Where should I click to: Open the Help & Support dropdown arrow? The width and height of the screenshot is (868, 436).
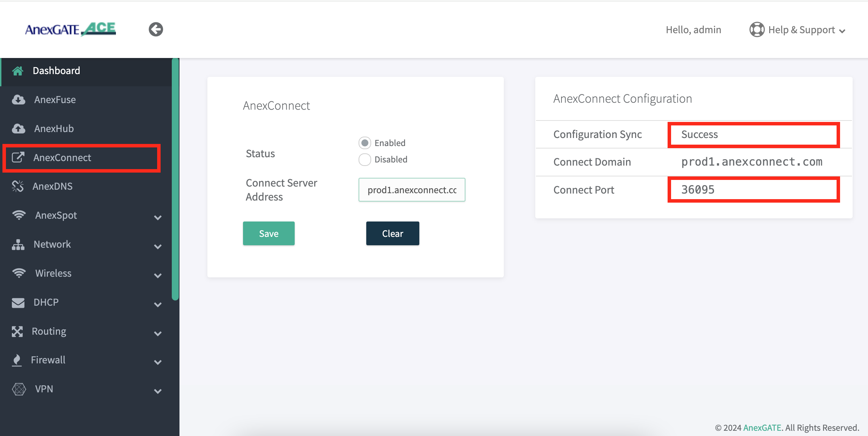(x=842, y=31)
